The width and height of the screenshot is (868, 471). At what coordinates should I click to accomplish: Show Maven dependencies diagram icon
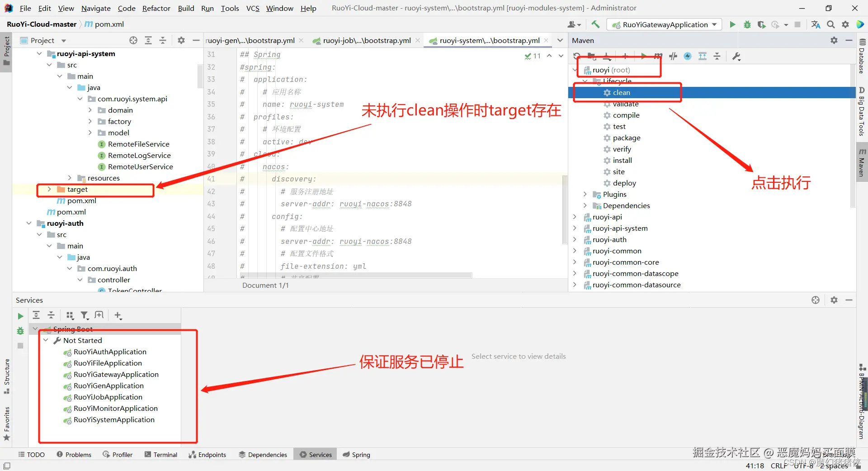click(x=703, y=56)
